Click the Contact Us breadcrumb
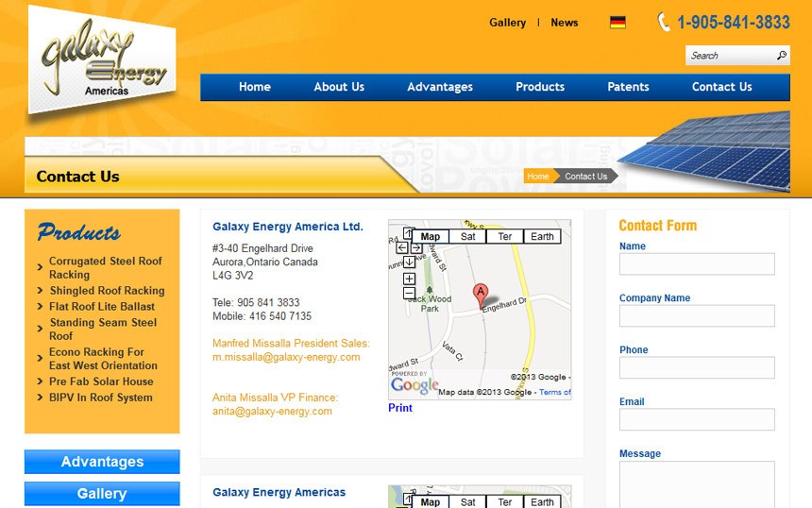 (x=585, y=176)
